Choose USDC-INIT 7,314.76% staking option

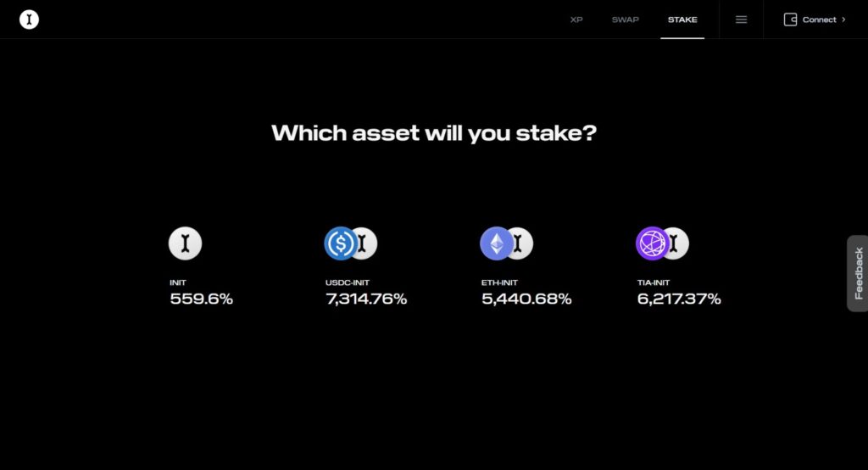click(366, 266)
